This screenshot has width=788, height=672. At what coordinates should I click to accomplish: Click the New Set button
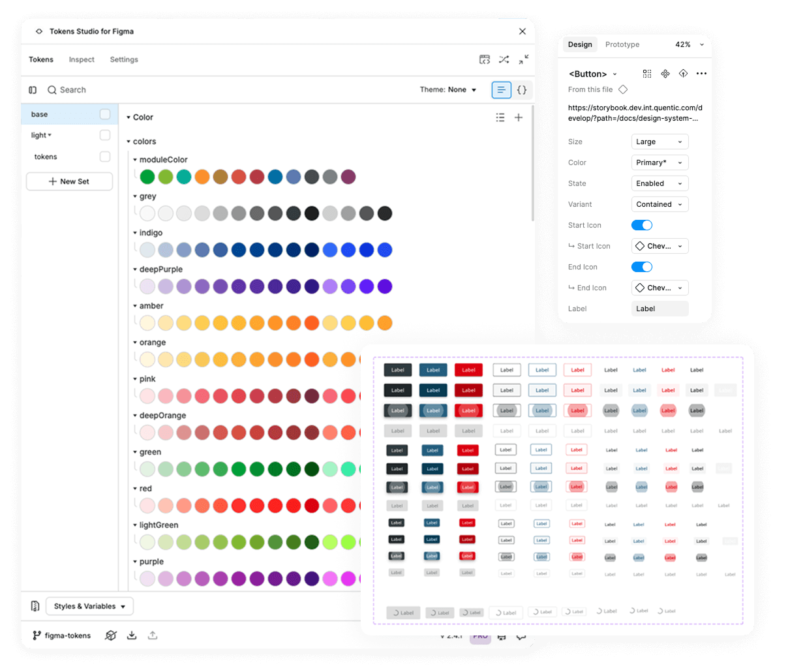pos(69,181)
